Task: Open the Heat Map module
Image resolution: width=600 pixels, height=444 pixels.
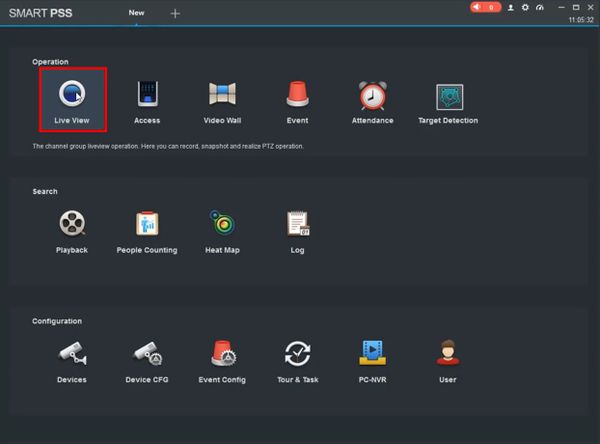Action: click(222, 227)
